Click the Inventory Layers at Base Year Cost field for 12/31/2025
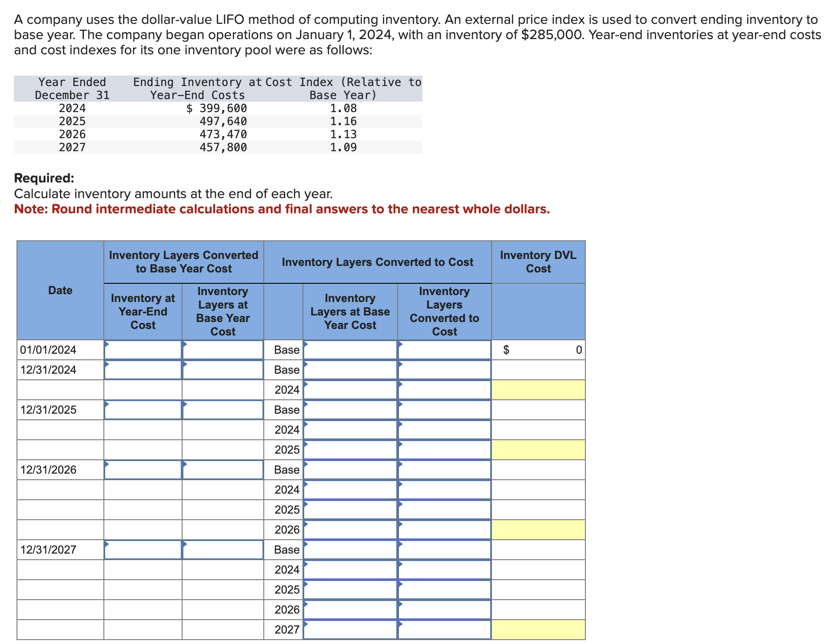 (x=223, y=410)
